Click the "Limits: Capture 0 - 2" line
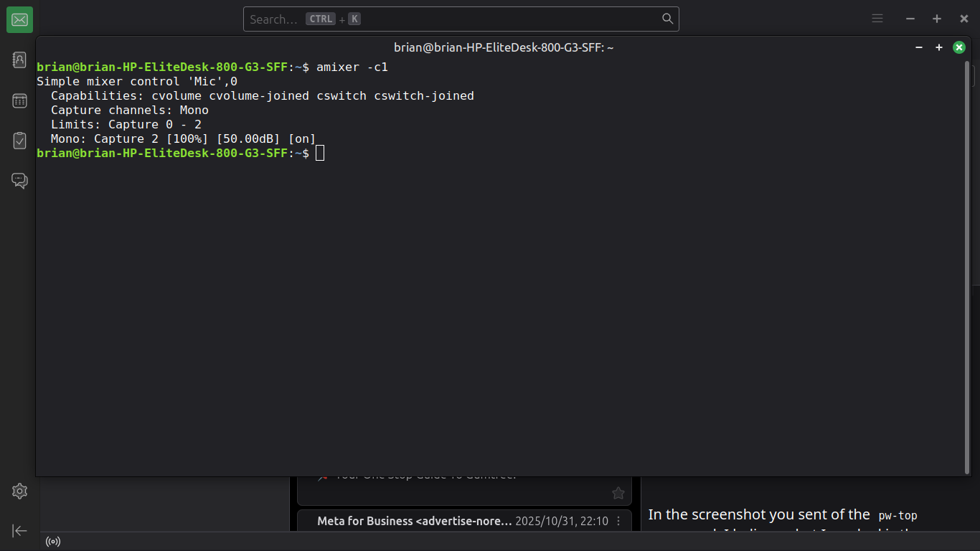980x551 pixels. tap(126, 124)
